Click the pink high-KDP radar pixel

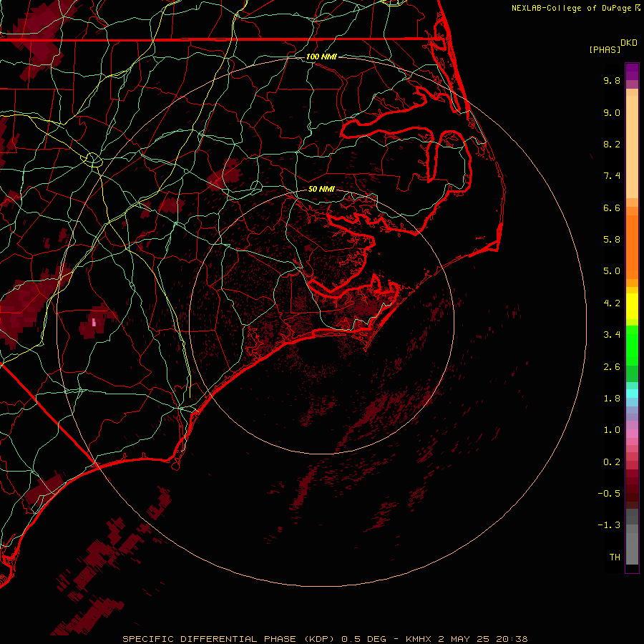94,323
